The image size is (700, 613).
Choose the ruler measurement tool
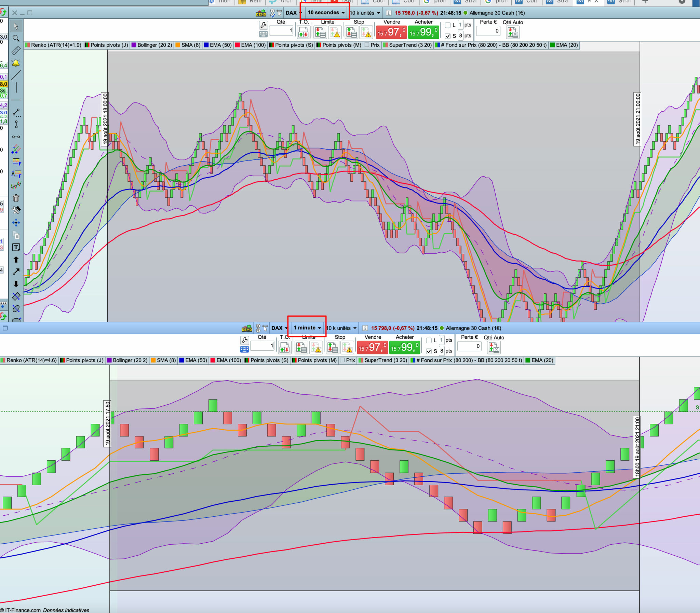coord(16,51)
